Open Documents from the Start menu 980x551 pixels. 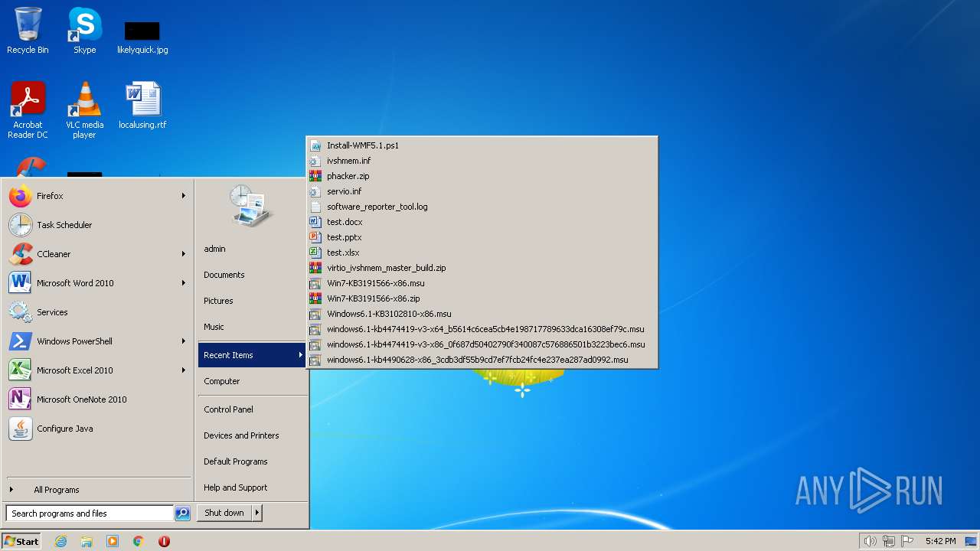tap(251, 275)
